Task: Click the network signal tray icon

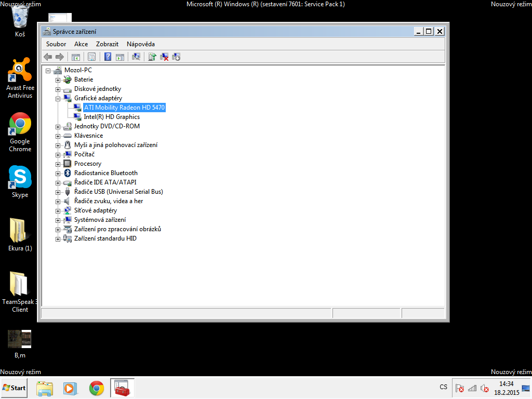Action: pyautogui.click(x=472, y=388)
